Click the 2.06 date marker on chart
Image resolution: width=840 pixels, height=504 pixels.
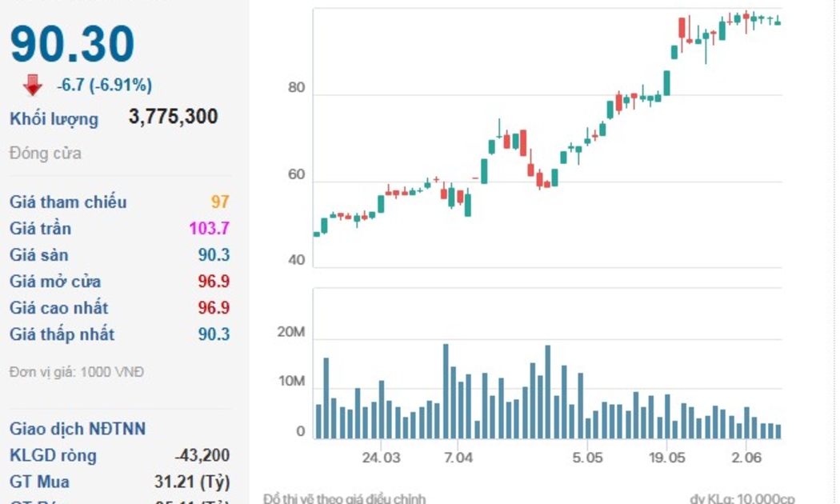pos(746,458)
